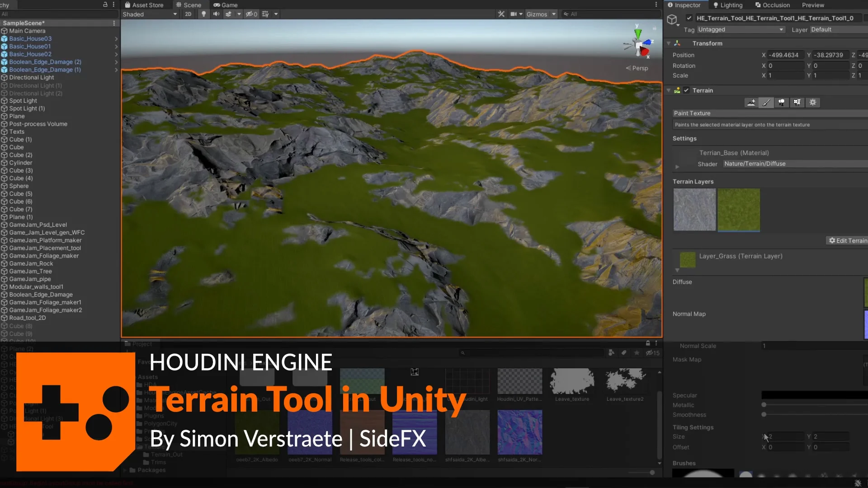Image resolution: width=868 pixels, height=488 pixels.
Task: Toggle the Terrain component checkbox
Action: 686,90
